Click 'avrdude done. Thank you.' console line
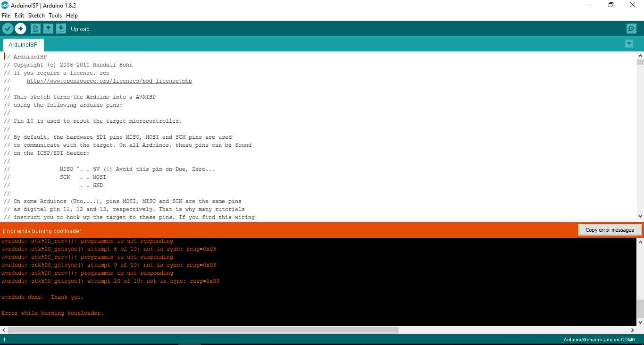The image size is (644, 345). point(42,297)
